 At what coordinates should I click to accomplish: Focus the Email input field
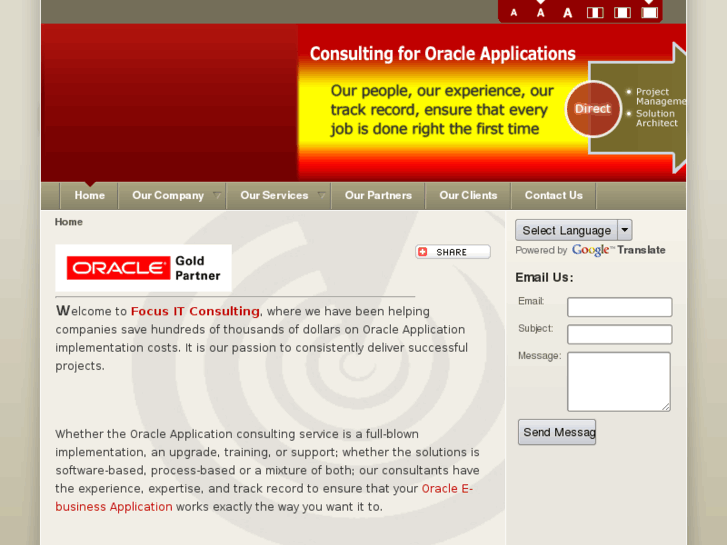click(x=619, y=307)
